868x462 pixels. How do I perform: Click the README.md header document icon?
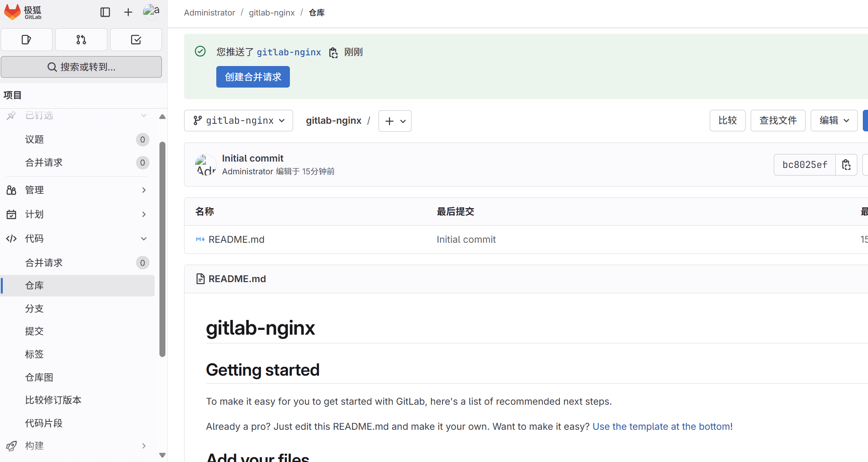[200, 279]
